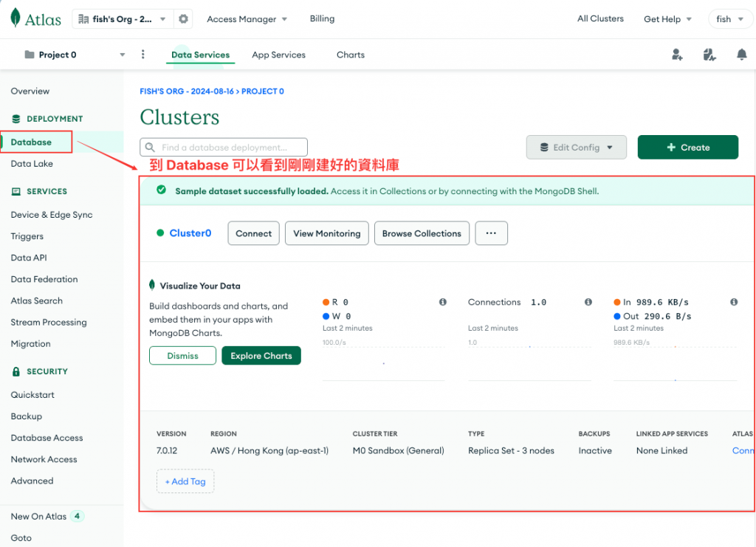Switch to the Data Services tab
This screenshot has height=547, width=756.
[x=201, y=55]
